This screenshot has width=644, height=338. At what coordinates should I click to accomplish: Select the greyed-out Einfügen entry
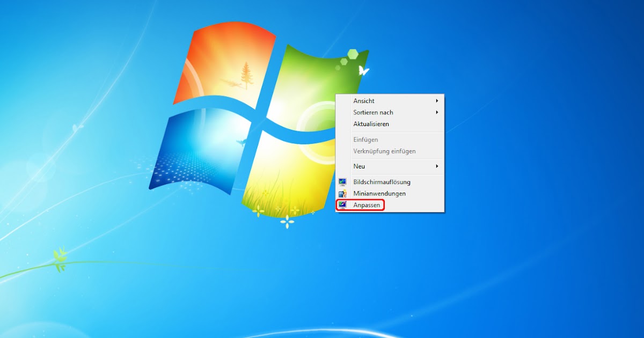[x=390, y=139]
